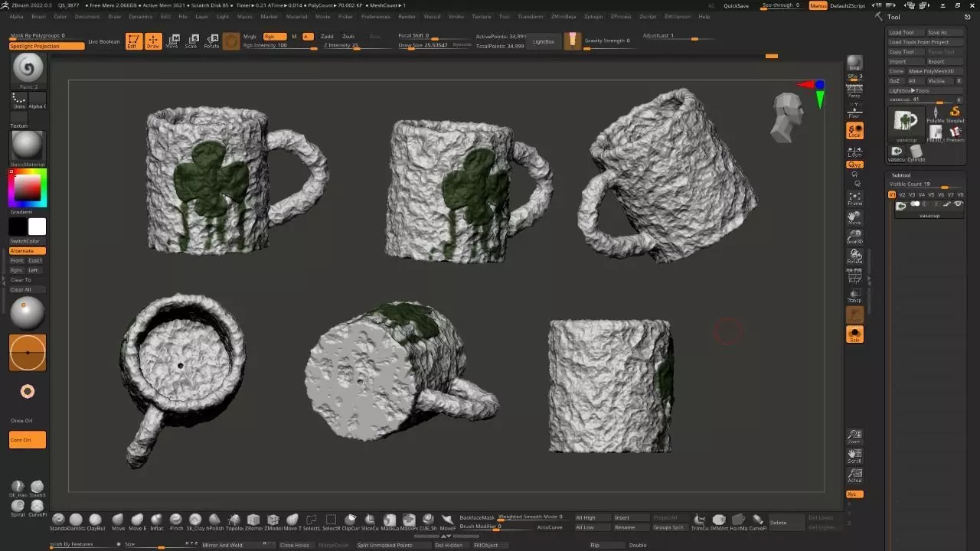This screenshot has width=980, height=551.
Task: Select the Move transform tool in the top shelf
Action: 172,41
